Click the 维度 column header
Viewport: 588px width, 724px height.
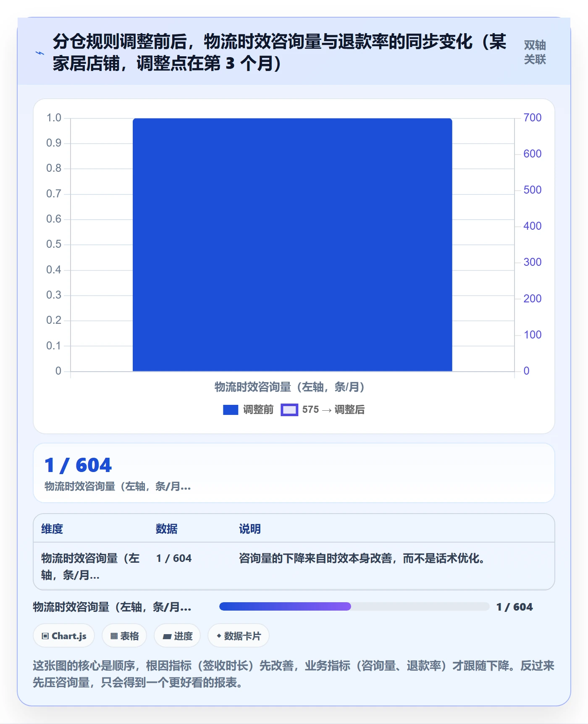52,529
